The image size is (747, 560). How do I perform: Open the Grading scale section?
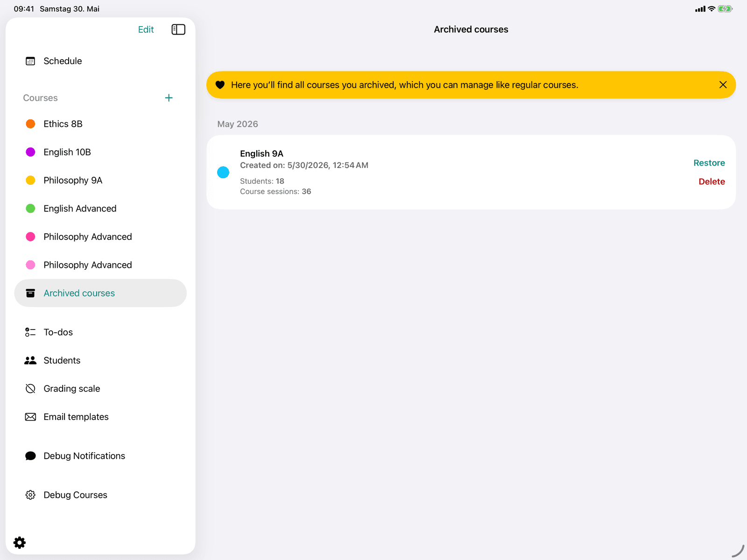[x=100, y=389]
